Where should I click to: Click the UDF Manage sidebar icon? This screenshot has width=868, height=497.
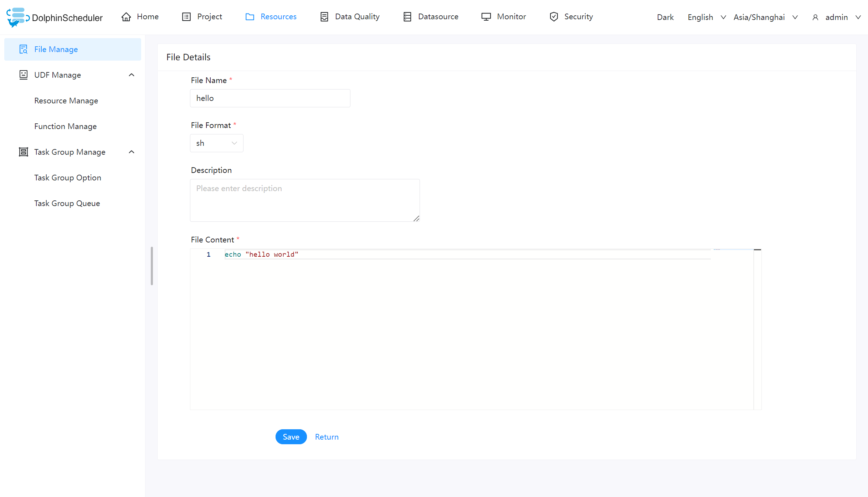click(23, 75)
